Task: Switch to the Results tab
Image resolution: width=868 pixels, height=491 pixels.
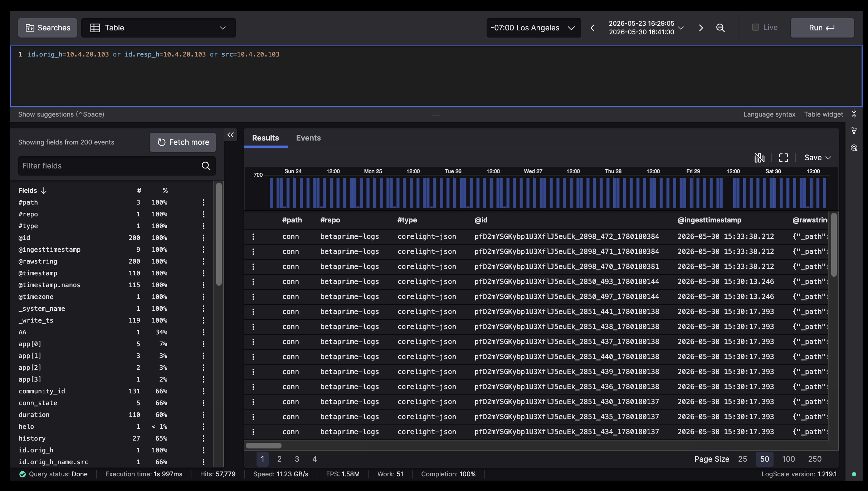Action: pos(265,138)
